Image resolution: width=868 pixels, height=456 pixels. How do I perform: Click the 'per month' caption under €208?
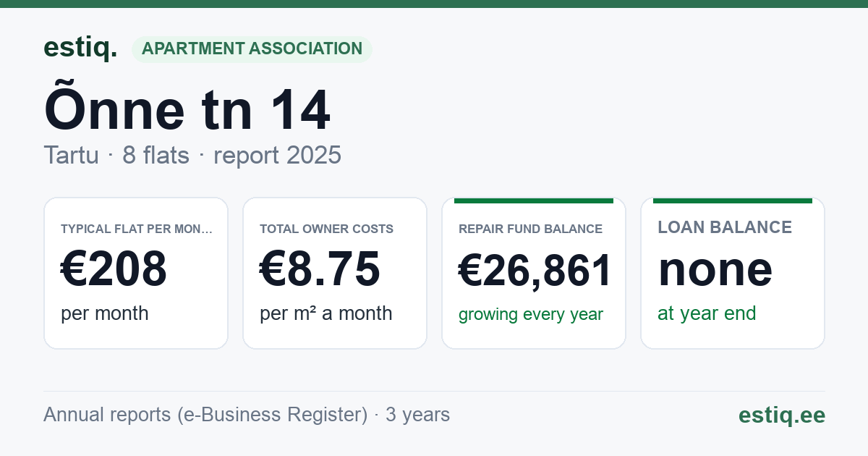click(x=105, y=313)
